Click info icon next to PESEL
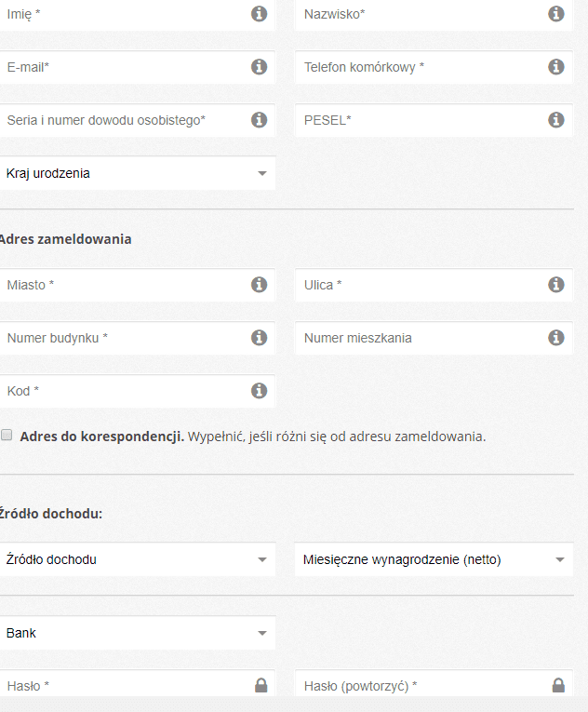The width and height of the screenshot is (588, 712). pyautogui.click(x=556, y=120)
